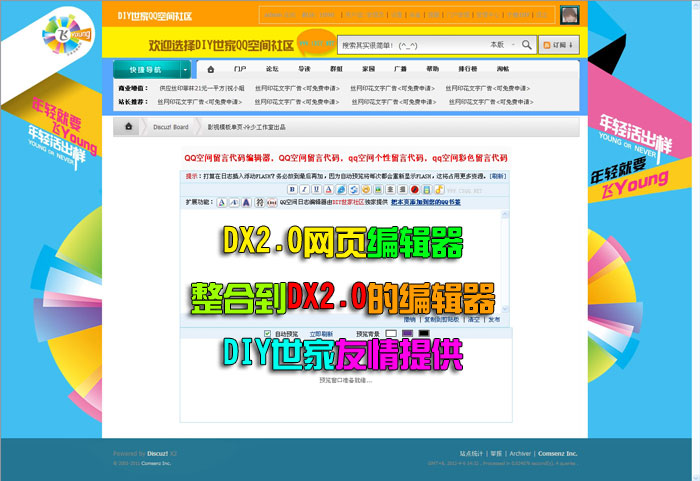Open the 广播 navigation tab
Viewport: 700px width, 481px height.
tap(400, 69)
